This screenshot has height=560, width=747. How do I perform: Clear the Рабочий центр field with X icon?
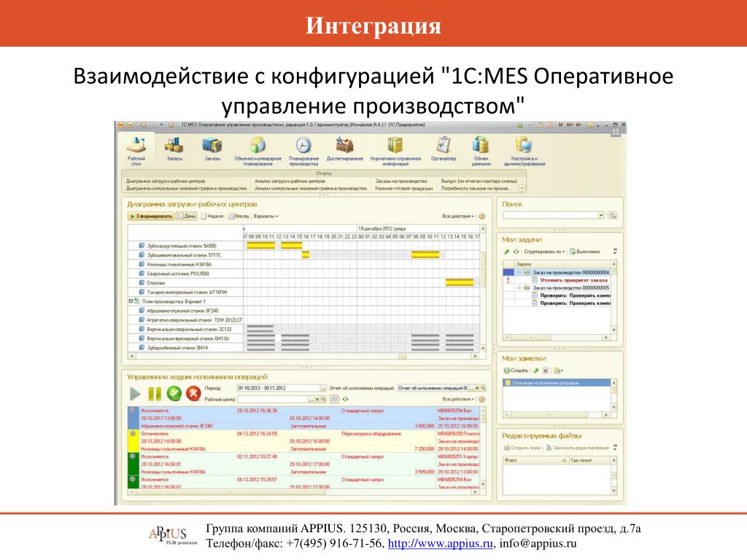317,400
